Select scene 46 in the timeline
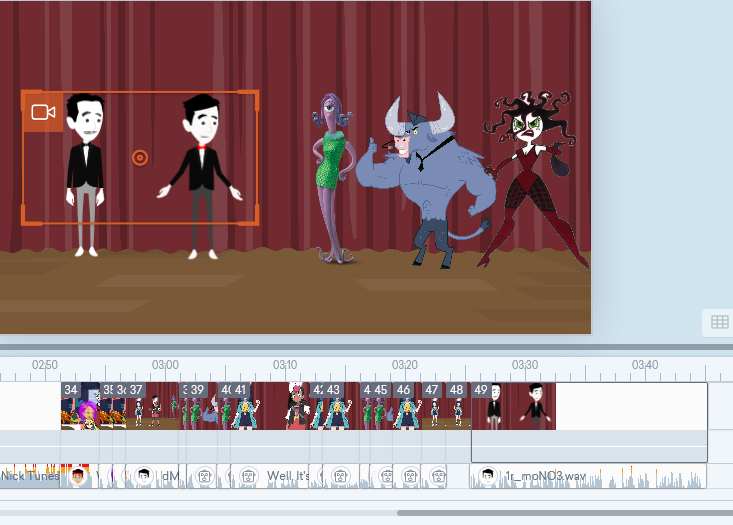The width and height of the screenshot is (733, 525). pos(407,406)
